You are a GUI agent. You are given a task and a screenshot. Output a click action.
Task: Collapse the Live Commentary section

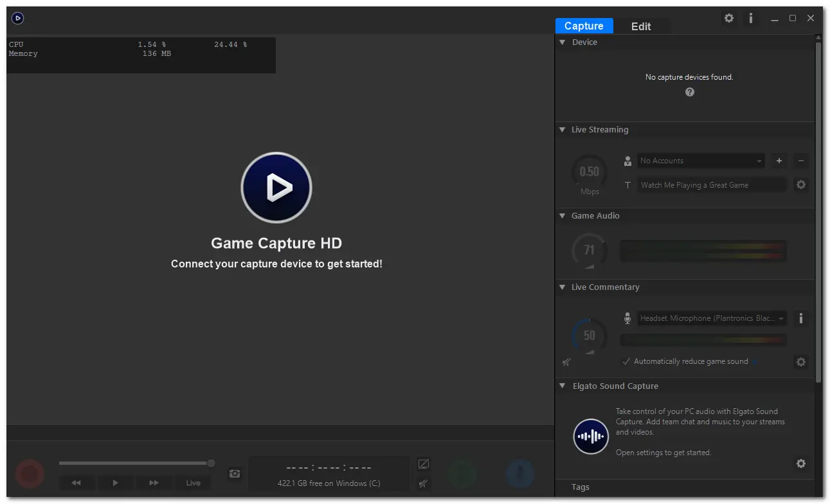563,287
